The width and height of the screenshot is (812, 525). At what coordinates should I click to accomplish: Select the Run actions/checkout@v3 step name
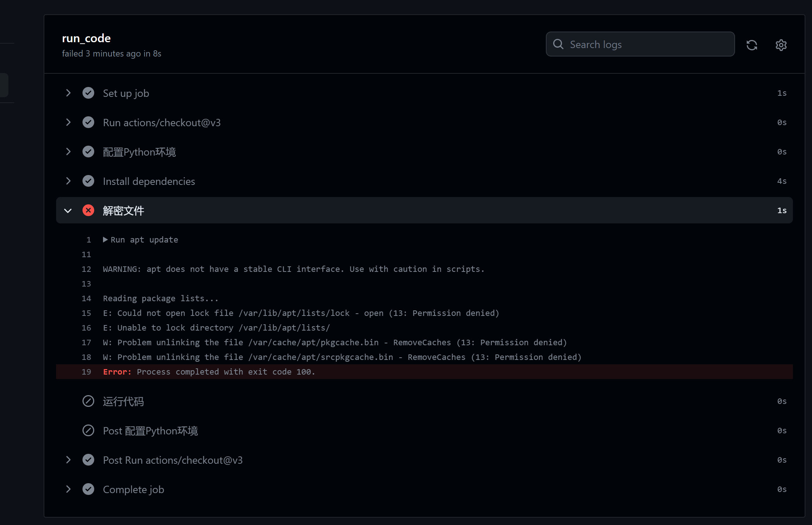161,122
